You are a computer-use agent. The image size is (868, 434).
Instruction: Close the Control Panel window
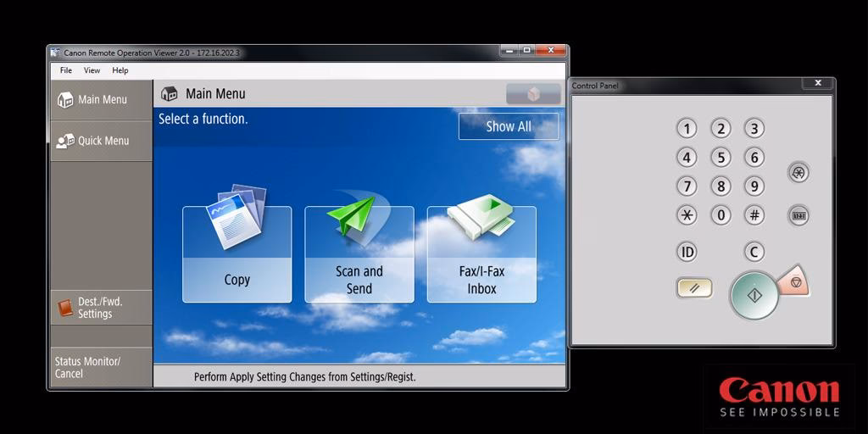pyautogui.click(x=817, y=83)
